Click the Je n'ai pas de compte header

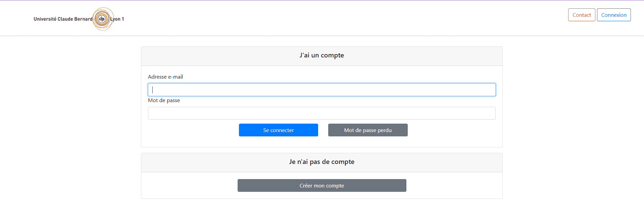click(321, 162)
